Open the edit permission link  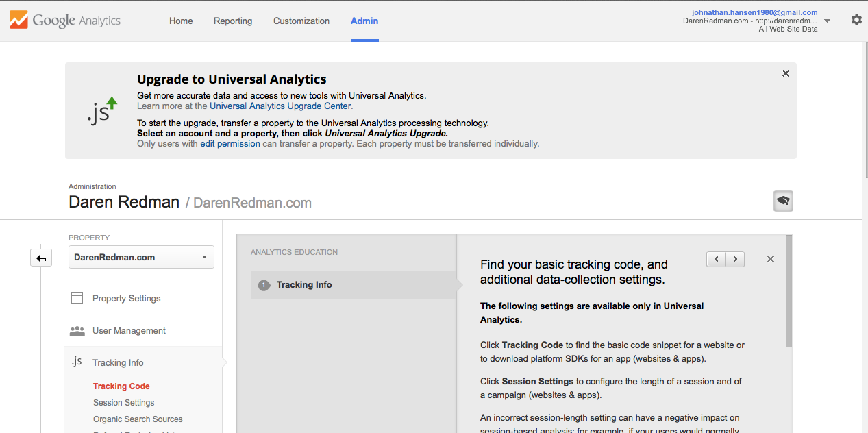[x=230, y=144]
